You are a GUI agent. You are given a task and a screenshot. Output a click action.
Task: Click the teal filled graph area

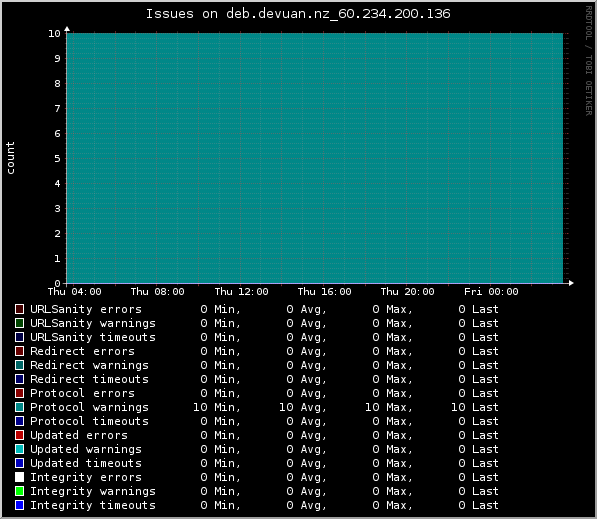(x=315, y=158)
